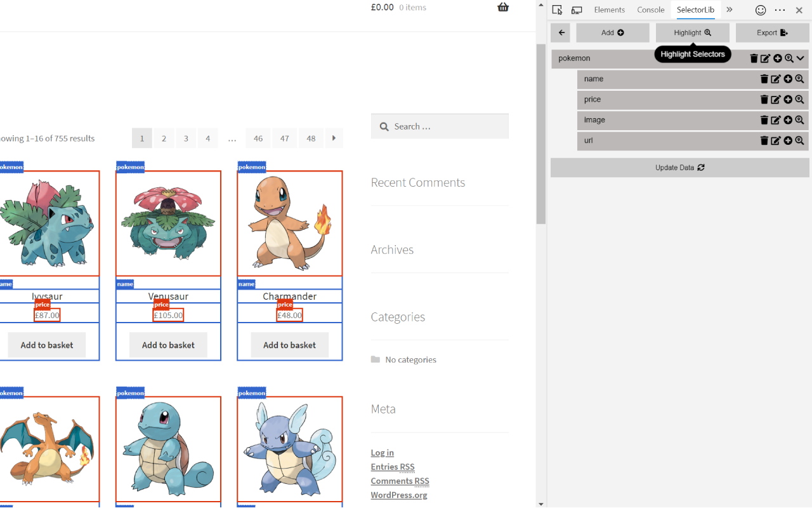Image resolution: width=812 pixels, height=508 pixels.
Task: Go to results page 48
Action: (x=311, y=138)
